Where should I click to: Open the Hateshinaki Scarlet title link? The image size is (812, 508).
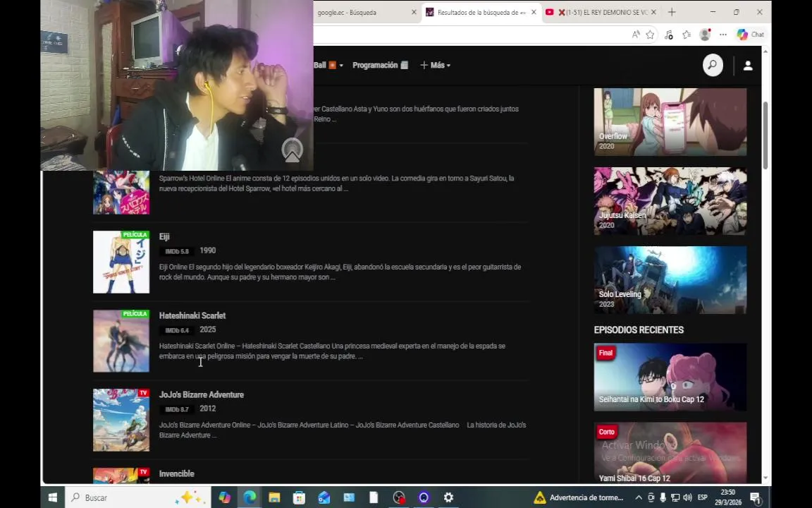pos(192,315)
